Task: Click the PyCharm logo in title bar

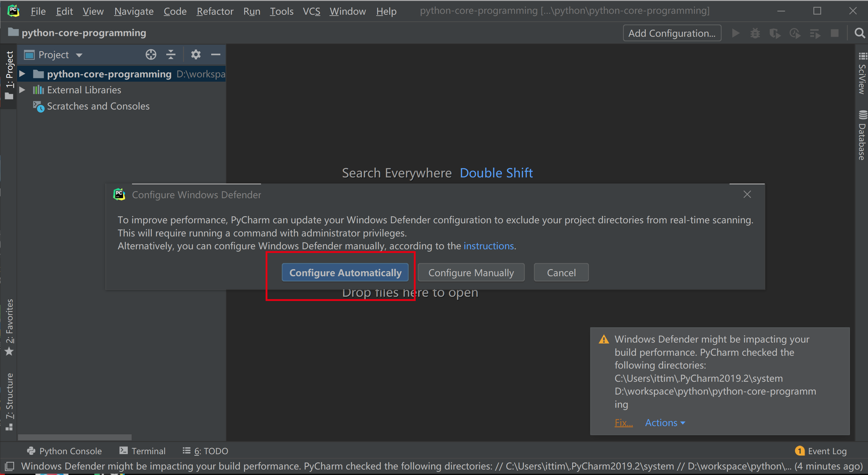Action: (x=13, y=11)
